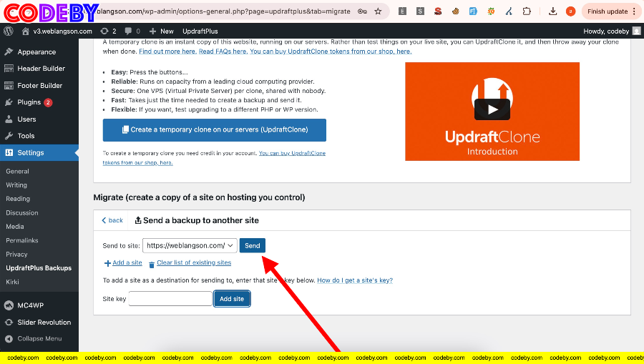
Task: Click the Find out more here link
Action: point(167,51)
